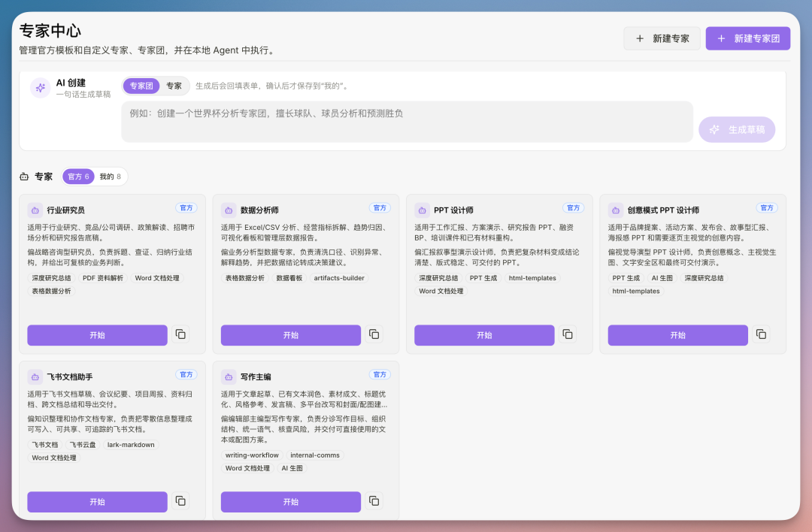Click the 官方 badge on 创意模式 PPT 设计师 card
The height and width of the screenshot is (532, 812).
pyautogui.click(x=767, y=208)
